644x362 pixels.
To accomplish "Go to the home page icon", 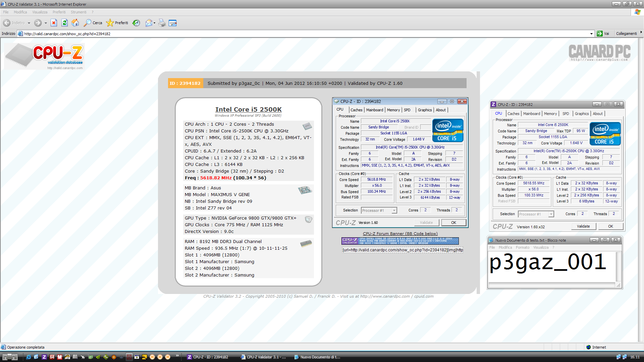I will pos(75,23).
